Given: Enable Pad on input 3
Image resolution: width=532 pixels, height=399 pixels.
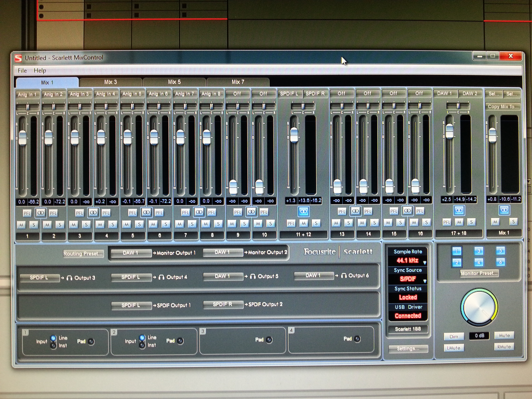Looking at the screenshot, I should (269, 340).
